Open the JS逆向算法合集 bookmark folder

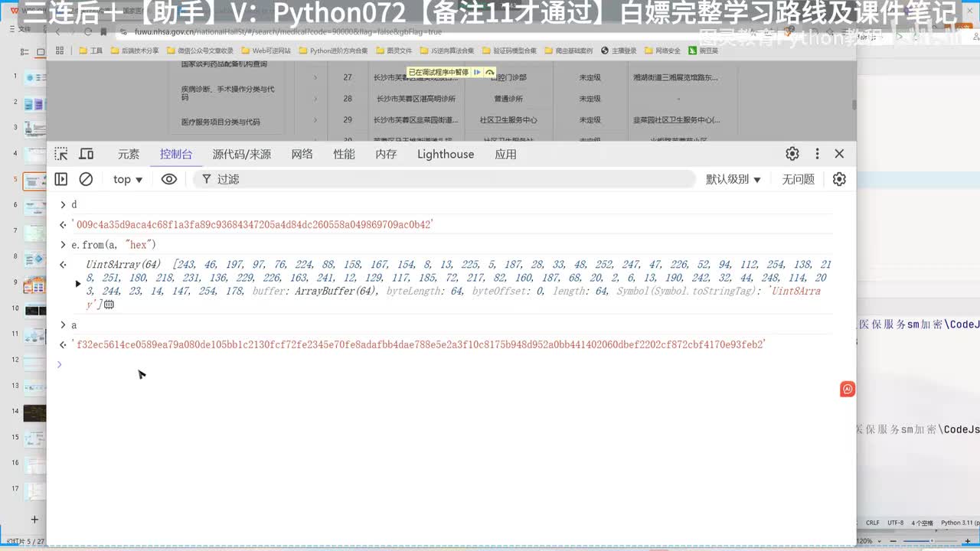[447, 51]
